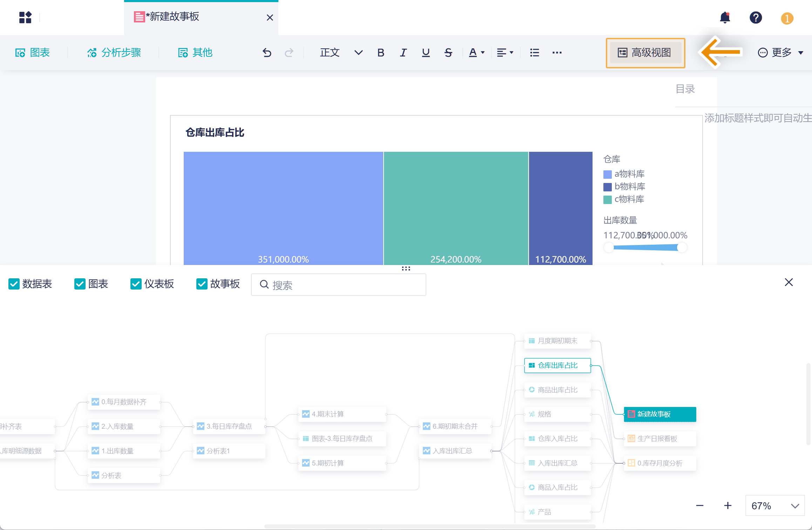This screenshot has height=530, width=812.
Task: Open the font color dropdown
Action: 477,53
